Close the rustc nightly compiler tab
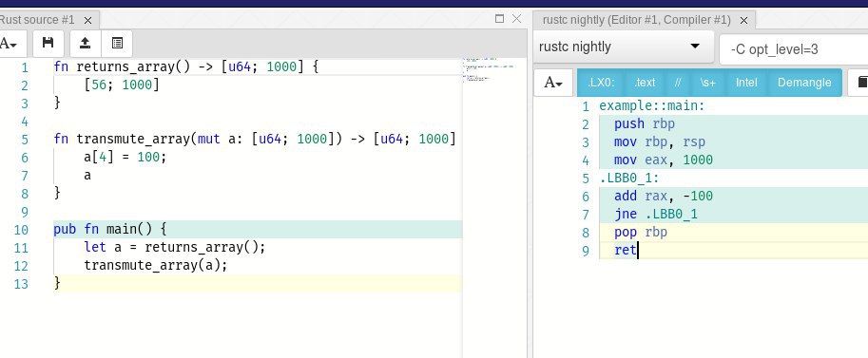This screenshot has width=868, height=358. (744, 21)
